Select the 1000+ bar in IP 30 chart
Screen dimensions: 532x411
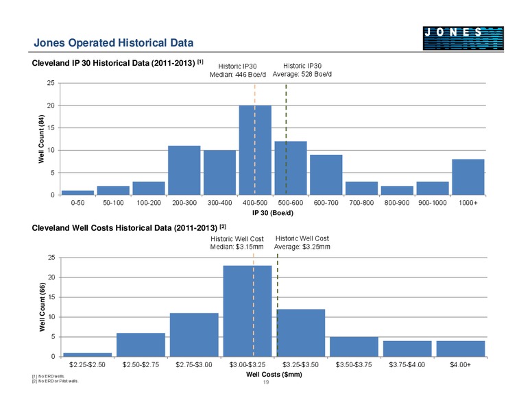pyautogui.click(x=468, y=177)
